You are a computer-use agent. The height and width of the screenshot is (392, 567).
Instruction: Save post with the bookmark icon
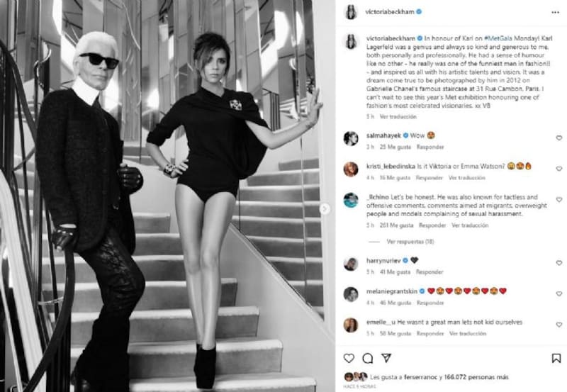(556, 359)
